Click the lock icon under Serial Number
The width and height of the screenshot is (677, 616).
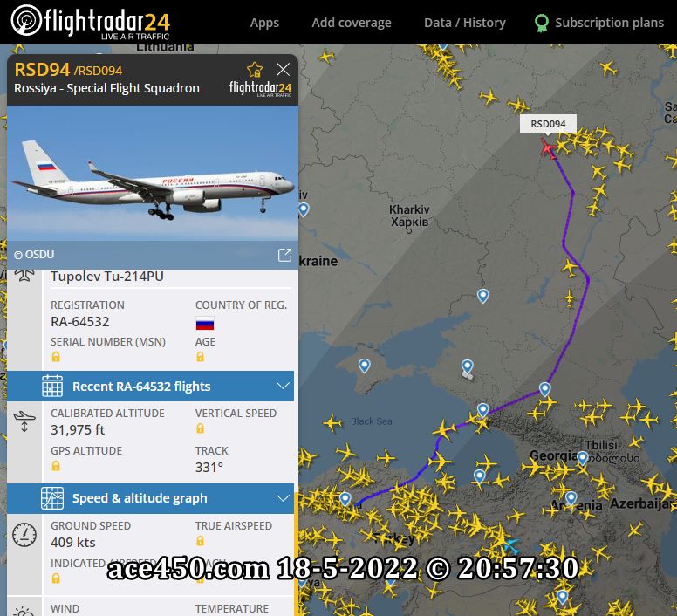tap(56, 357)
